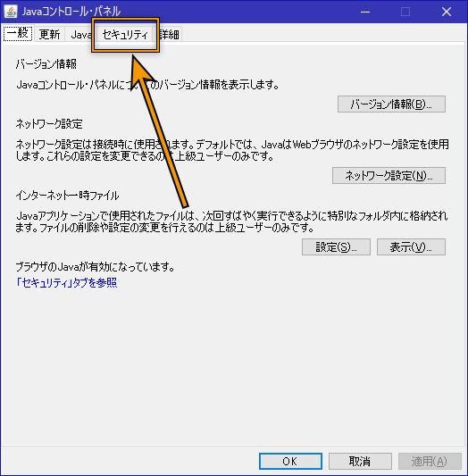This screenshot has height=476, width=468.
Task: Click the disabled 適用(A) button
Action: 430,461
